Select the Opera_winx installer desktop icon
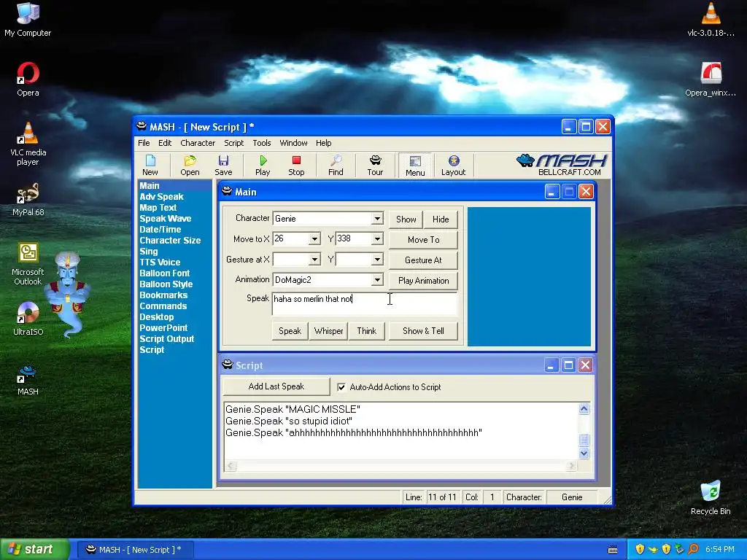Image resolution: width=747 pixels, height=560 pixels. coord(711,79)
